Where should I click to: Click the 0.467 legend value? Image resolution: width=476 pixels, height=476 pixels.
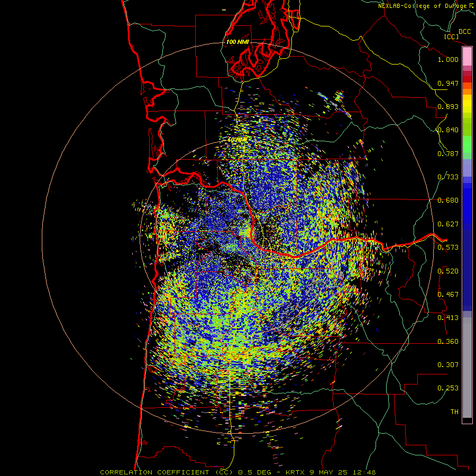click(448, 295)
